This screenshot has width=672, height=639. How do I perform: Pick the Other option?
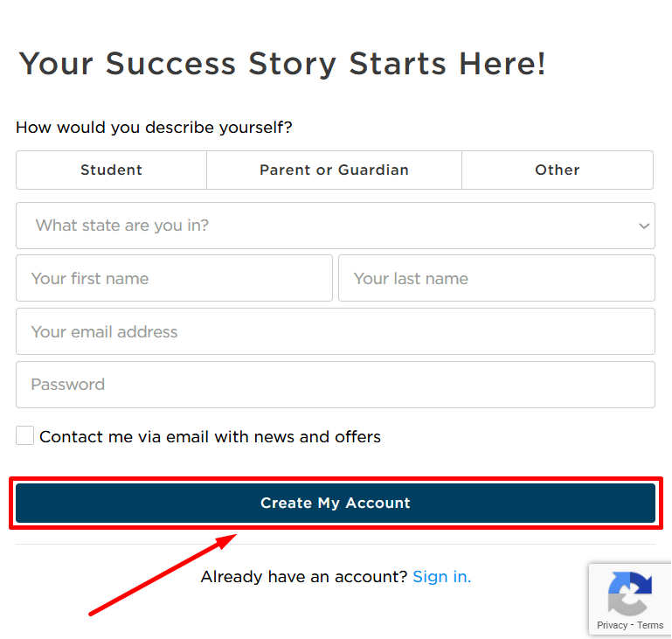558,170
